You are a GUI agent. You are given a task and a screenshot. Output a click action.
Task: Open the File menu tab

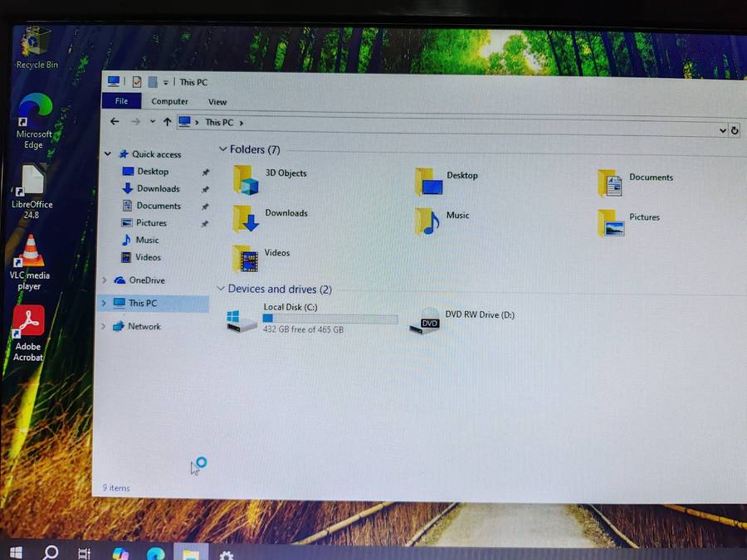click(121, 101)
